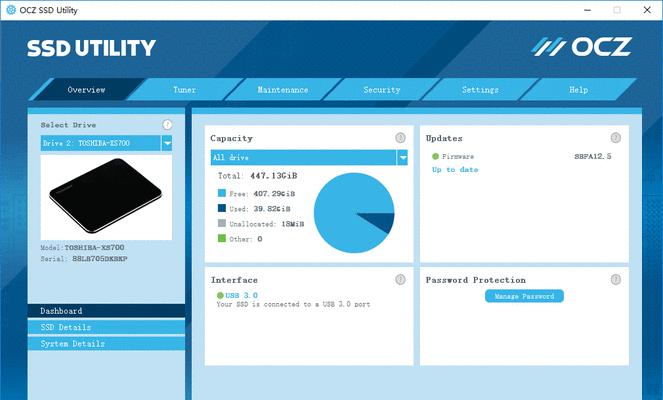Viewport: 663px width, 400px height.
Task: Open SSD Details in the sidebar
Action: [x=106, y=327]
